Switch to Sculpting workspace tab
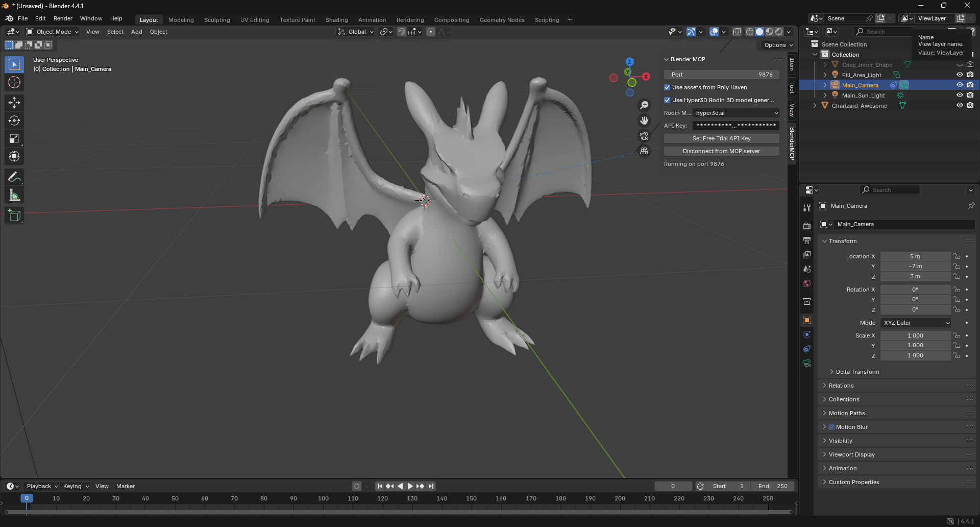This screenshot has width=980, height=527. pos(217,20)
